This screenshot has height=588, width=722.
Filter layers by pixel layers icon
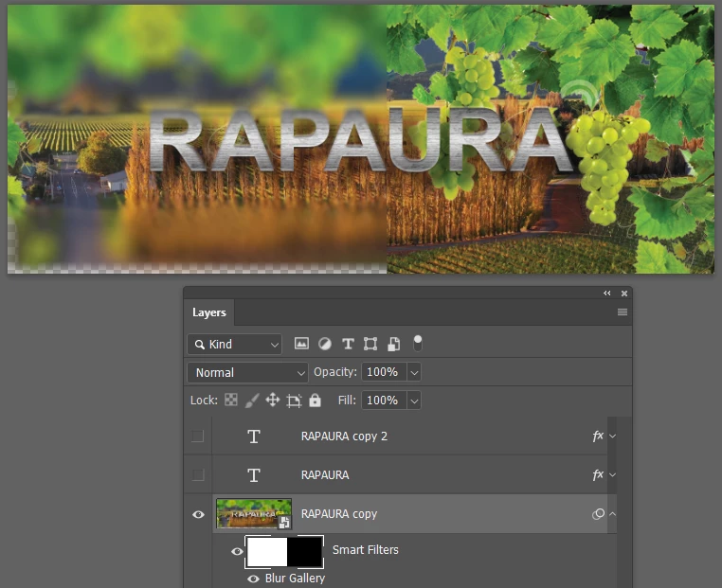(301, 344)
